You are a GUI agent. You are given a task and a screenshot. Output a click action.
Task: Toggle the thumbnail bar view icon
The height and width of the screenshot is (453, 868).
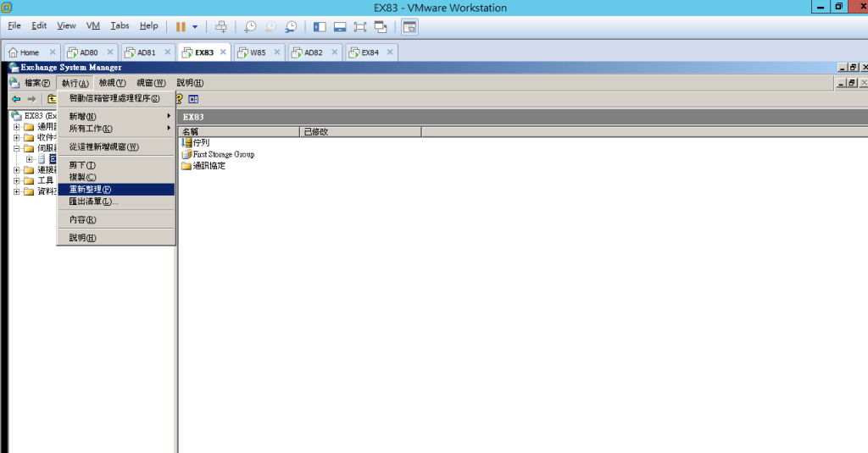coord(340,26)
